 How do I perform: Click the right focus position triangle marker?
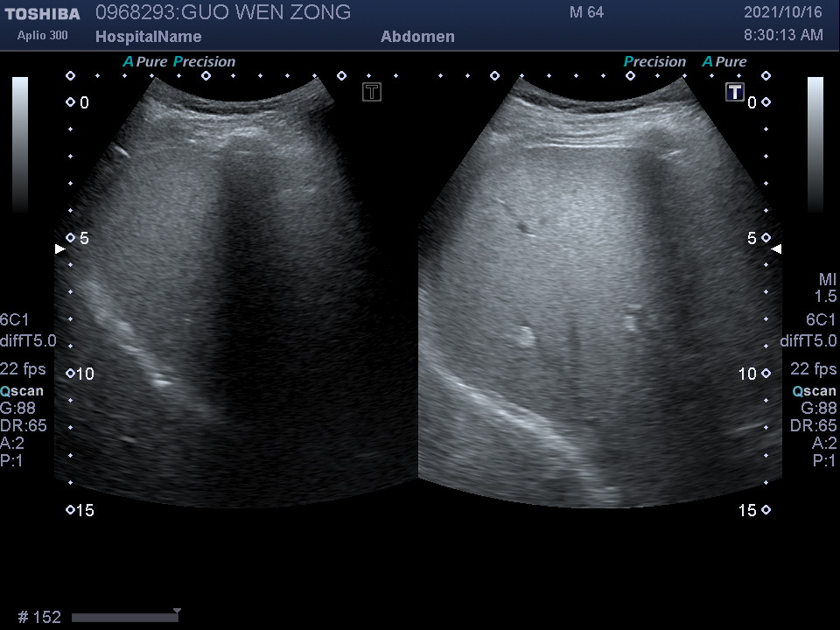tap(776, 249)
